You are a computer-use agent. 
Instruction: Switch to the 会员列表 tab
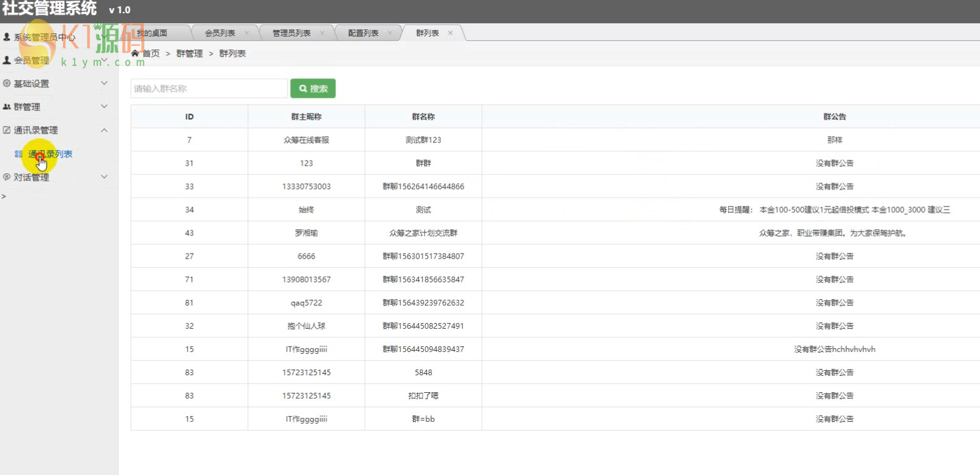click(x=220, y=33)
